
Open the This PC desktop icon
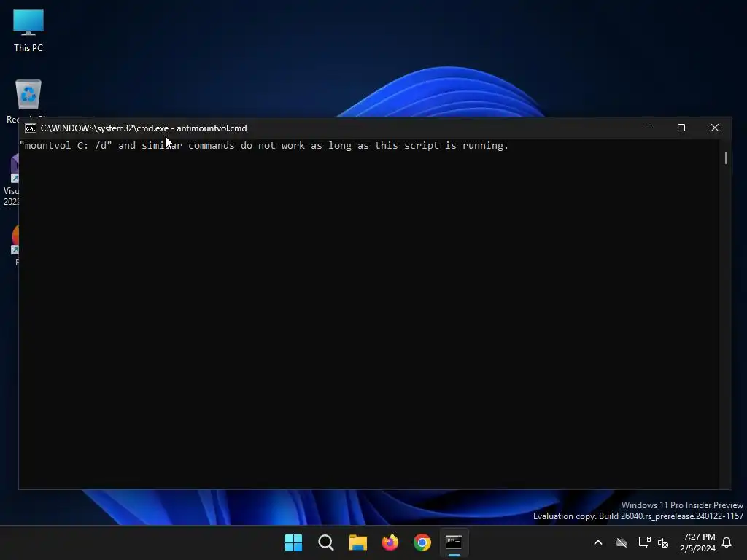coord(28,30)
